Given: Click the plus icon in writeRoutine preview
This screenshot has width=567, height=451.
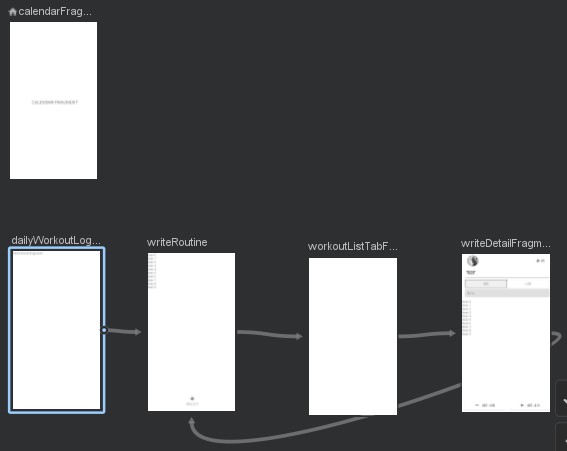Looking at the screenshot, I should [192, 398].
